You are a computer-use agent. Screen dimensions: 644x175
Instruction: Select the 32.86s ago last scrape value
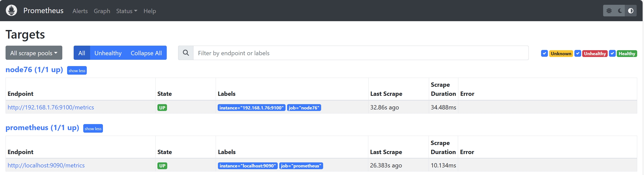coord(384,107)
